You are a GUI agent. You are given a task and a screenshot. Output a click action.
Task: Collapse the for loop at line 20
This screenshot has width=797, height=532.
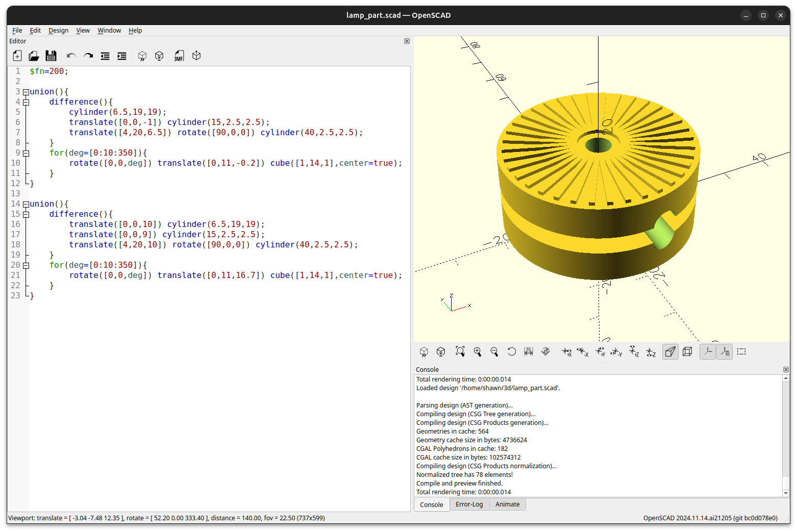tap(26, 265)
